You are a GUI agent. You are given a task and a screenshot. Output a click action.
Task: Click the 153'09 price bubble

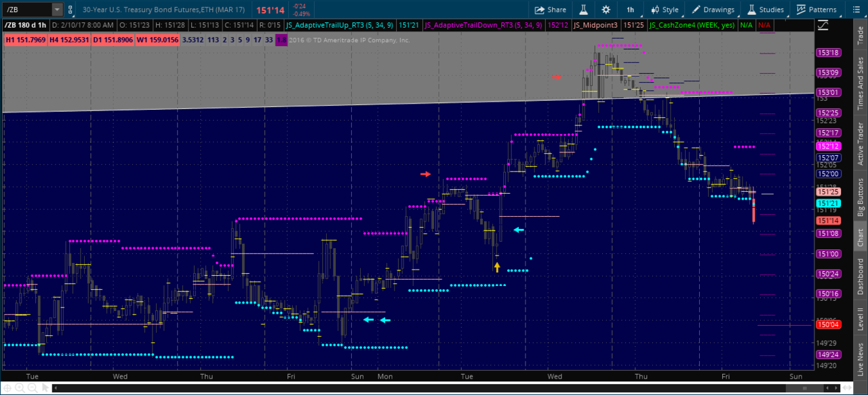pyautogui.click(x=828, y=72)
